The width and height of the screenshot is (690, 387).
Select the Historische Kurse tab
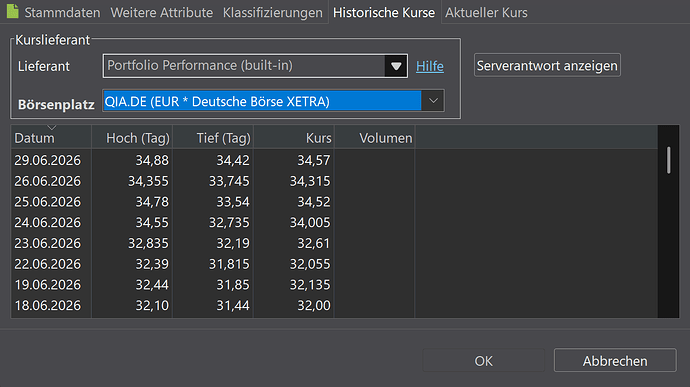click(x=384, y=13)
